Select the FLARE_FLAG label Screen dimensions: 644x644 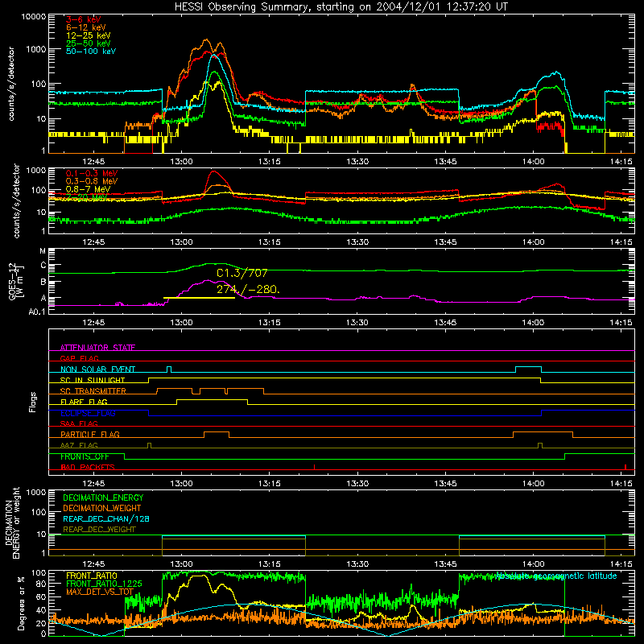pos(84,402)
